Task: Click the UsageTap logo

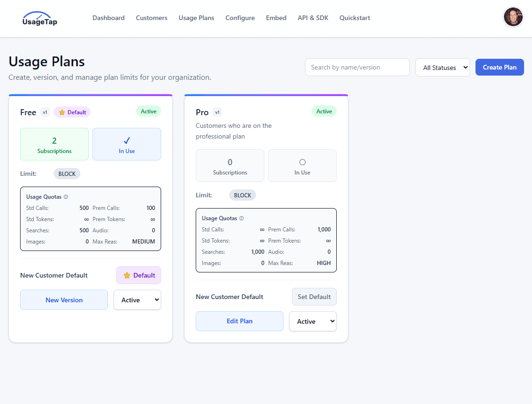Action: pyautogui.click(x=39, y=18)
